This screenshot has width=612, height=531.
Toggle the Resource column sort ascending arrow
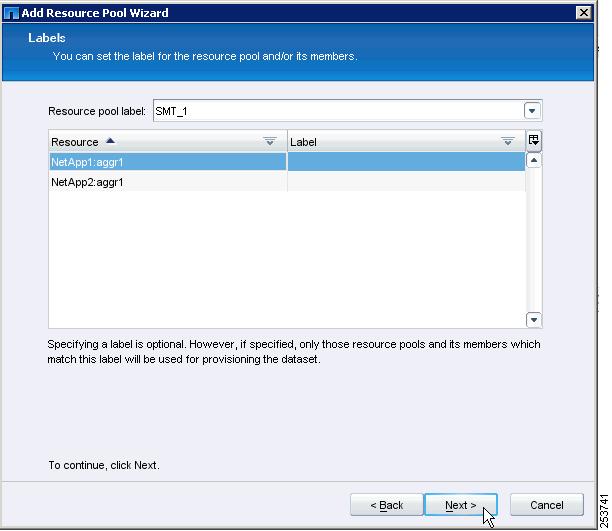pyautogui.click(x=110, y=141)
